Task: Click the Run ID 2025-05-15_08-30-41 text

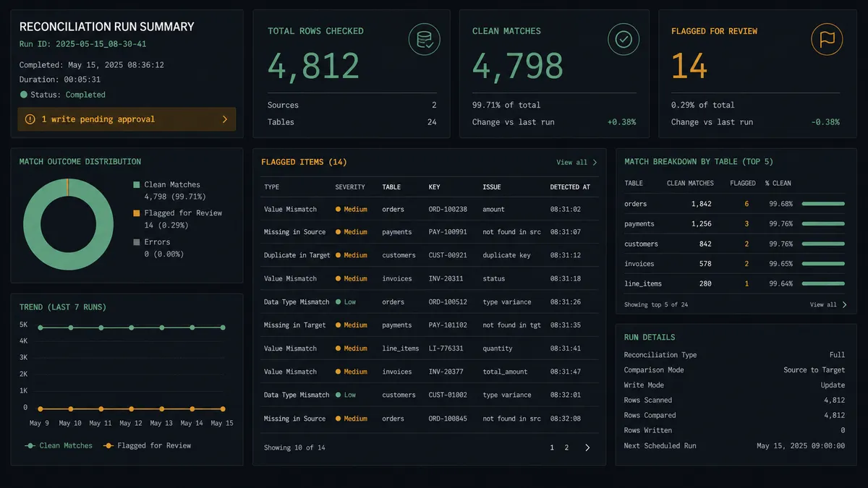Action: click(83, 44)
